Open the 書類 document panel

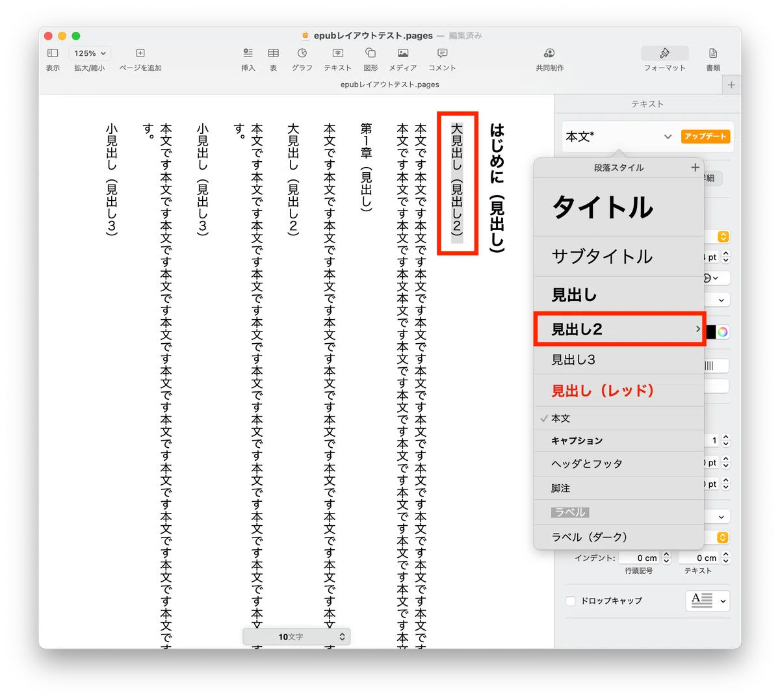coord(713,53)
